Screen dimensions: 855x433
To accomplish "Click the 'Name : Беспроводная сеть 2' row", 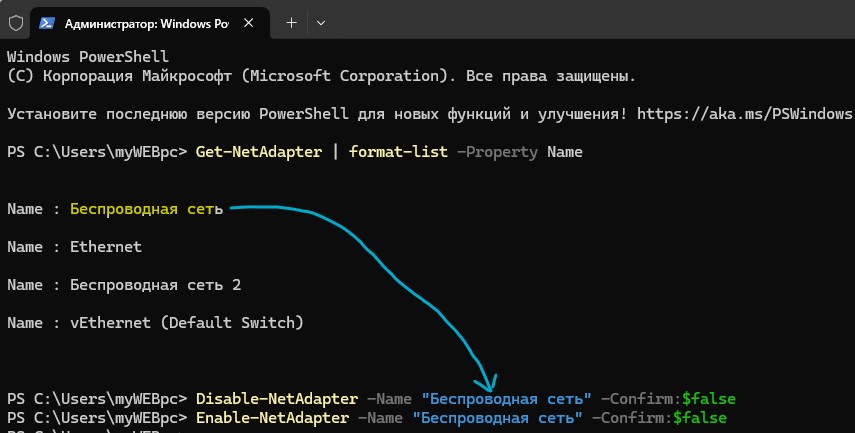I will [x=124, y=285].
